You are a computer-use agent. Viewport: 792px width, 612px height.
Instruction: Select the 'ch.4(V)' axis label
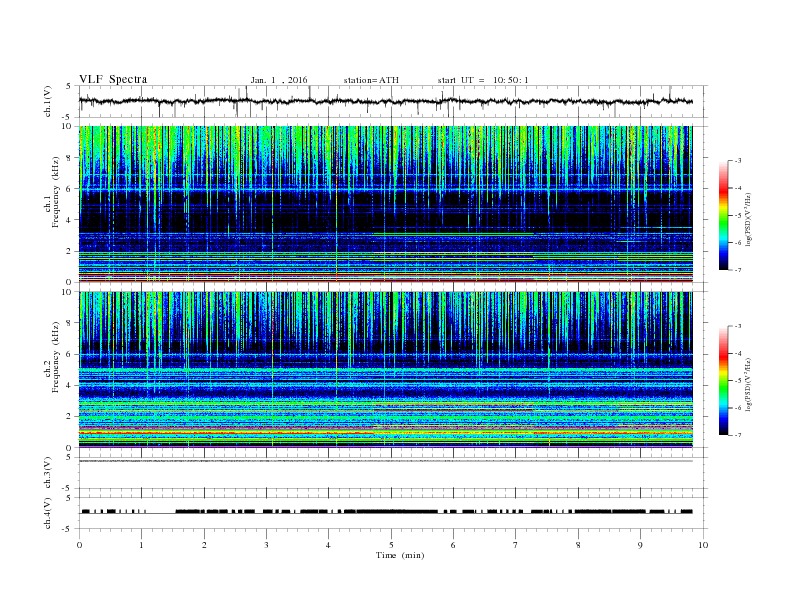[48, 514]
